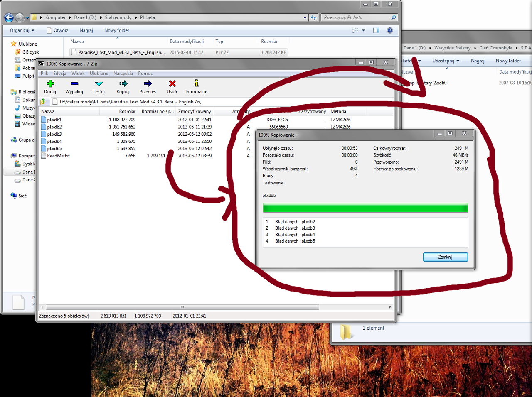
Task: Click the Testuj (Test) toolbar icon
Action: (99, 83)
